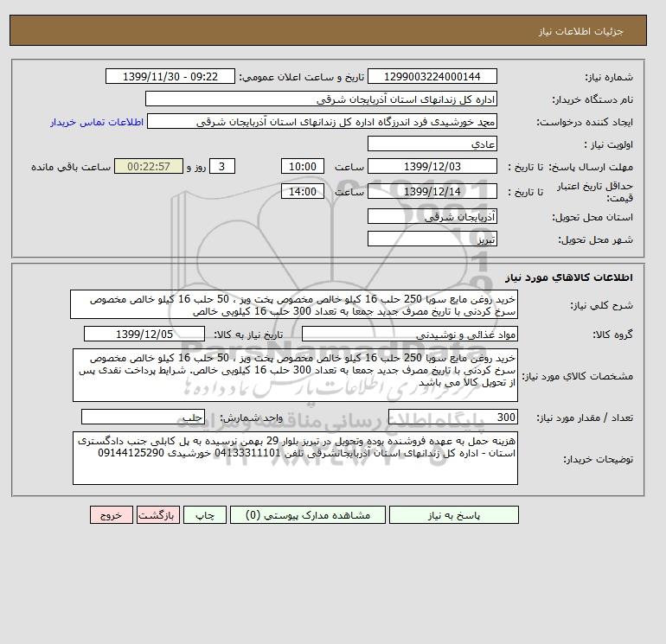Screen dimensions: 666x644
Task: Click the ایجاد کننده درخواست field
Action: [322, 121]
